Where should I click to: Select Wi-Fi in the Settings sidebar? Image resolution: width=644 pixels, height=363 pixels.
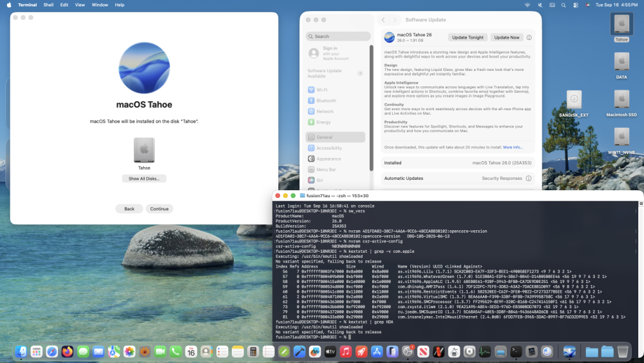(x=335, y=90)
